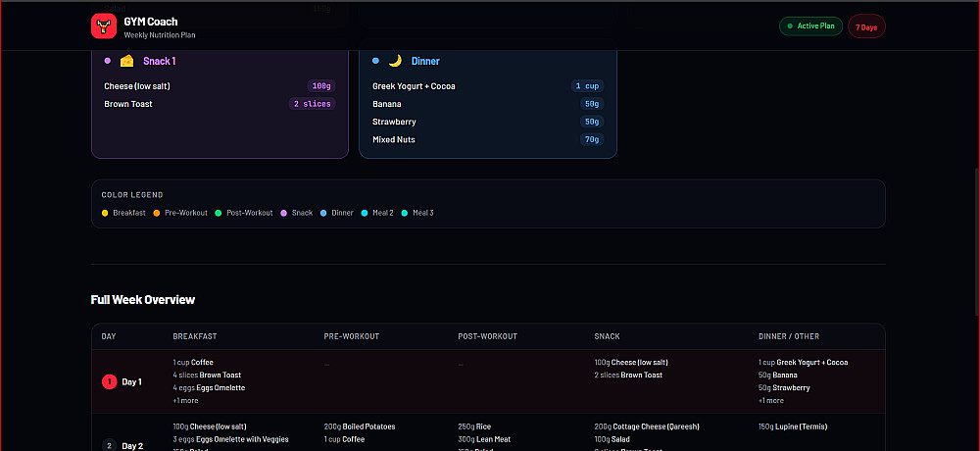Screen dimensions: 980x451
Task: Click the DINNER / OTHER column header
Action: pyautogui.click(x=789, y=336)
